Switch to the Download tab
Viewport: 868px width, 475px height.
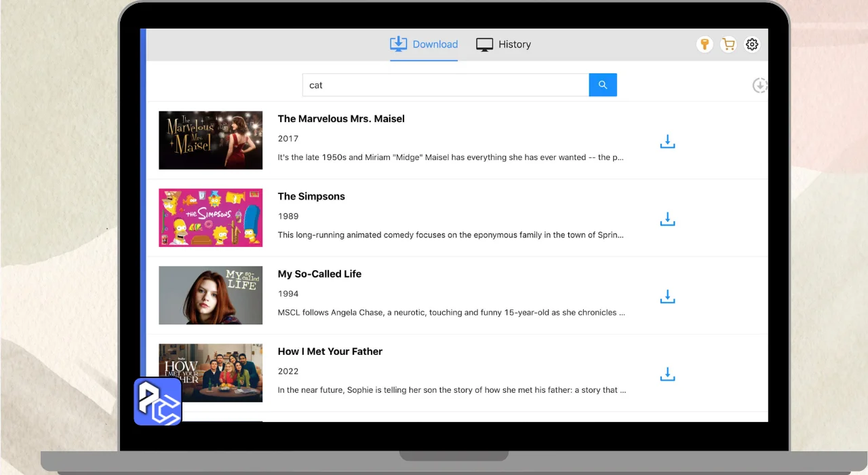pos(424,44)
